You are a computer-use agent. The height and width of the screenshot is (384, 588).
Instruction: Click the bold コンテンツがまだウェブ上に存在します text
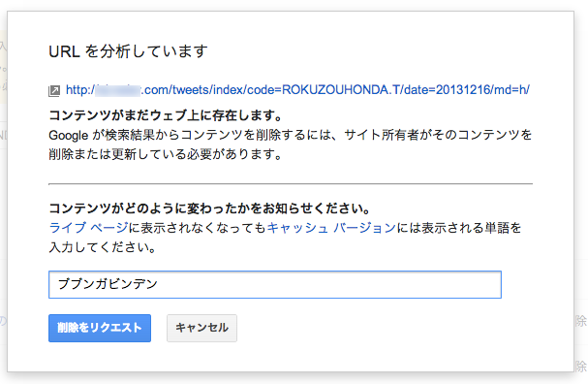click(166, 115)
